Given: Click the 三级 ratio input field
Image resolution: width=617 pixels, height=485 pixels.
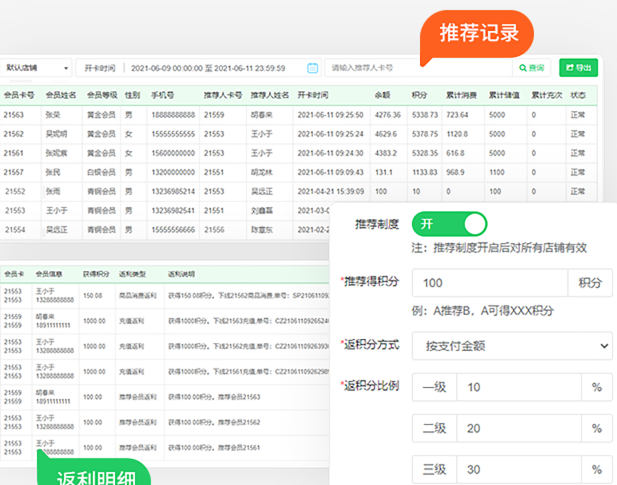Looking at the screenshot, I should pyautogui.click(x=517, y=469).
